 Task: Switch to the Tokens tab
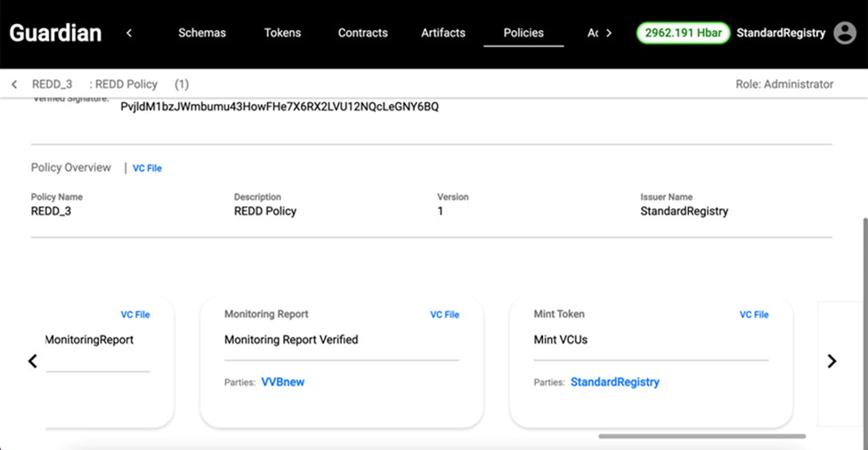tap(282, 33)
